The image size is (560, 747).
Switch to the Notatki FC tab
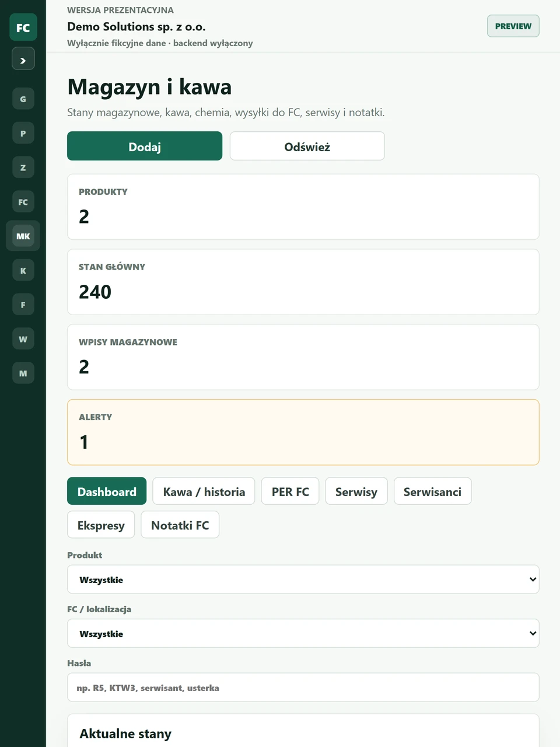click(180, 525)
